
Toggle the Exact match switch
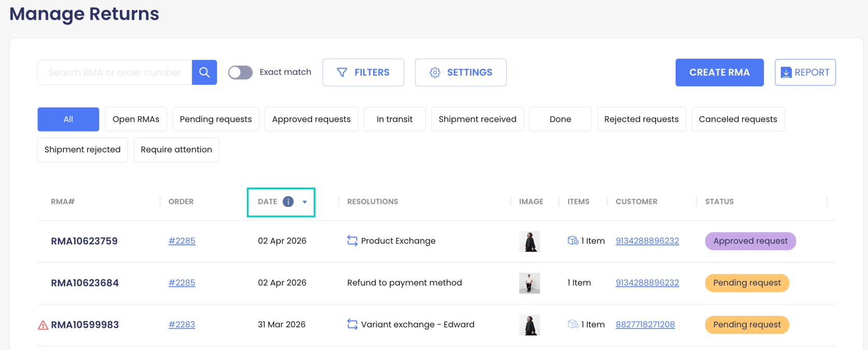tap(240, 72)
